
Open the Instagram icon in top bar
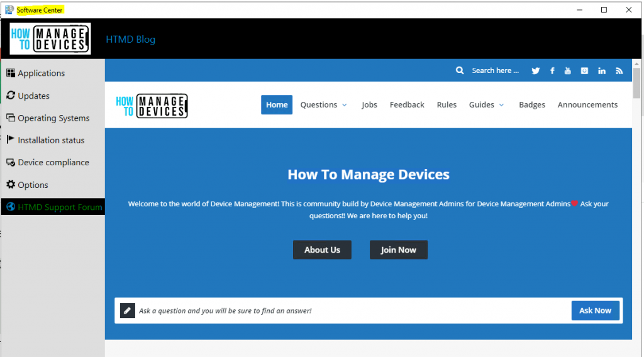584,70
